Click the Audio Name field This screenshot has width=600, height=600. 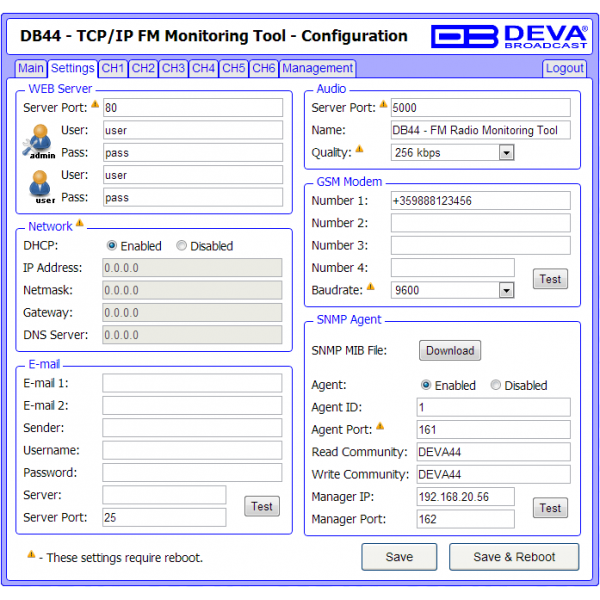click(481, 130)
